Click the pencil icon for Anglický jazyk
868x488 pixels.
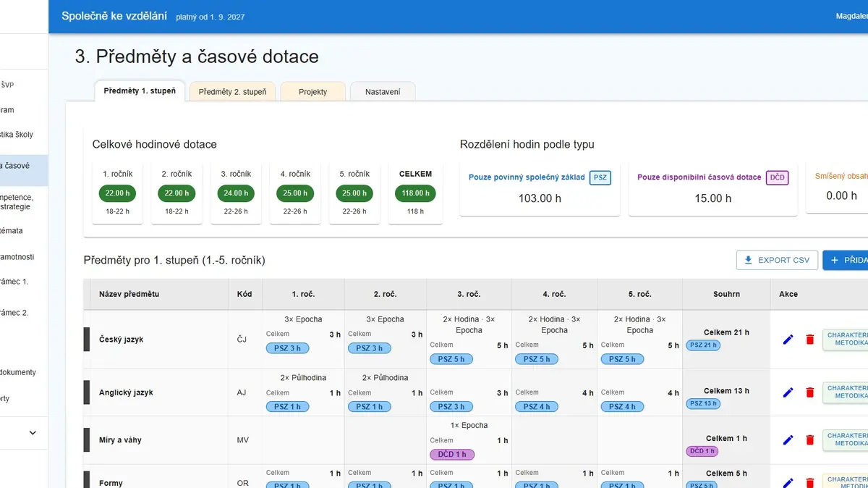[x=788, y=392]
